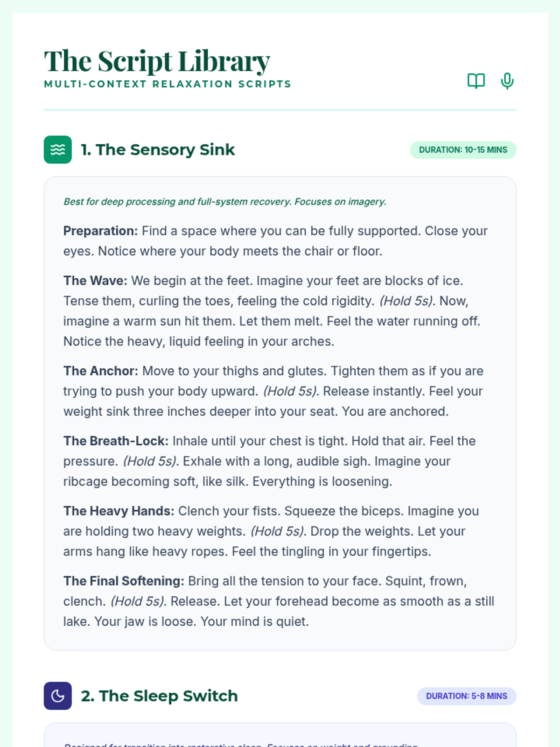Click "(Hold 5s)" in The Heavy Hands step
Screen dimensions: 560x747
tap(278, 531)
